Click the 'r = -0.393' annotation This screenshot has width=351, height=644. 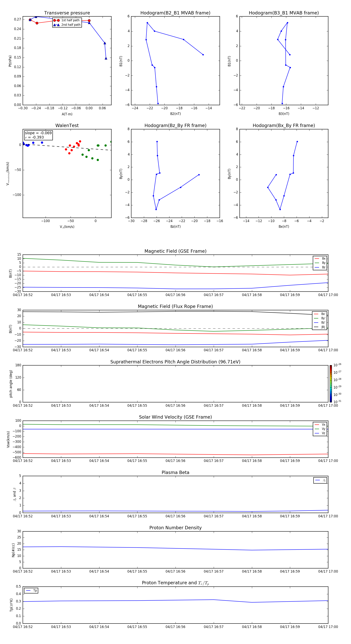pos(35,137)
